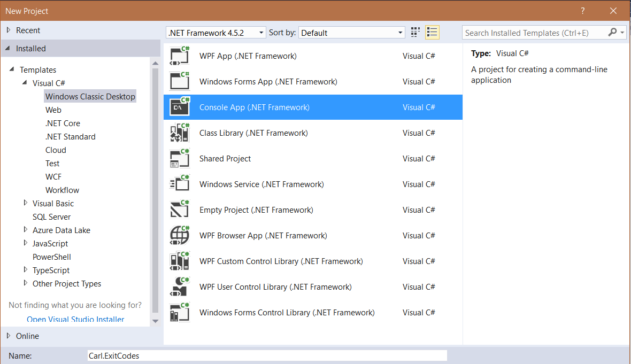Click the Windows Forms App template icon
The height and width of the screenshot is (364, 631).
(x=180, y=81)
